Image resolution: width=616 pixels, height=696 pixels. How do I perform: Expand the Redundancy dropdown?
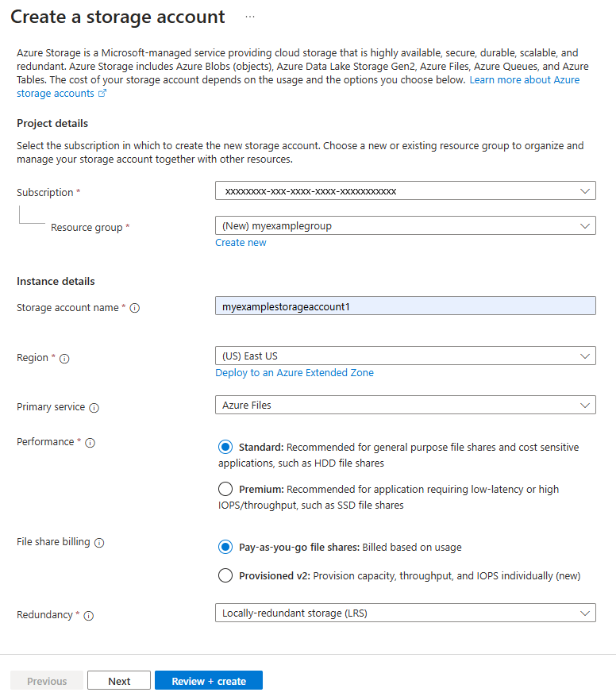click(x=405, y=612)
